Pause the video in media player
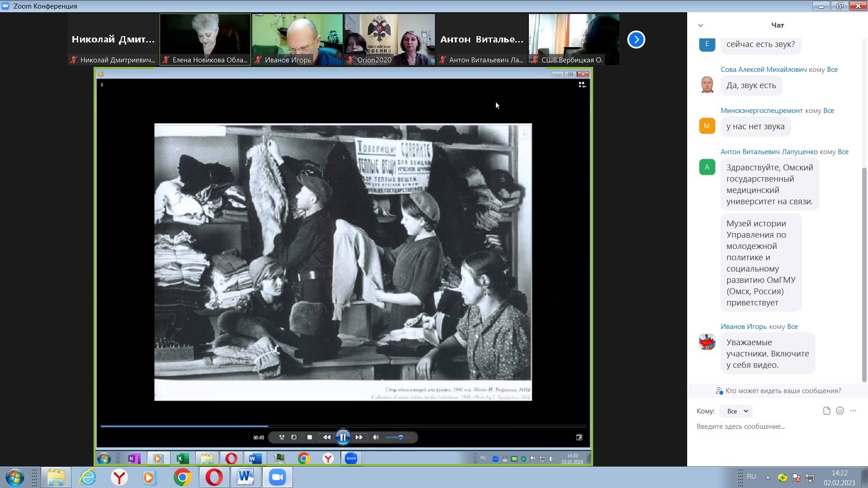 coord(343,437)
